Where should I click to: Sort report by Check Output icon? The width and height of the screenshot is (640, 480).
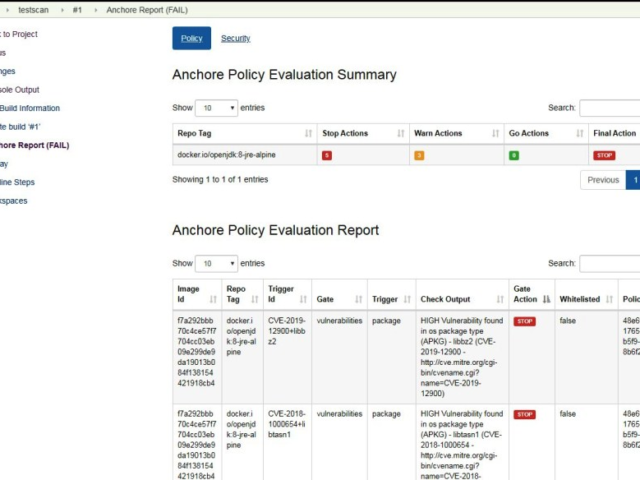coord(500,299)
